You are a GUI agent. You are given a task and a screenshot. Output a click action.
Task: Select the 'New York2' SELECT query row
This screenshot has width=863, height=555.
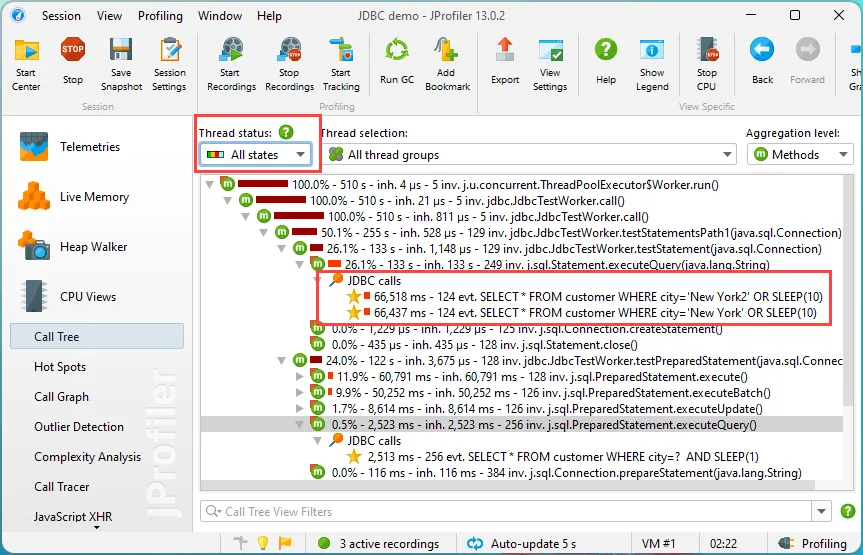(x=584, y=297)
